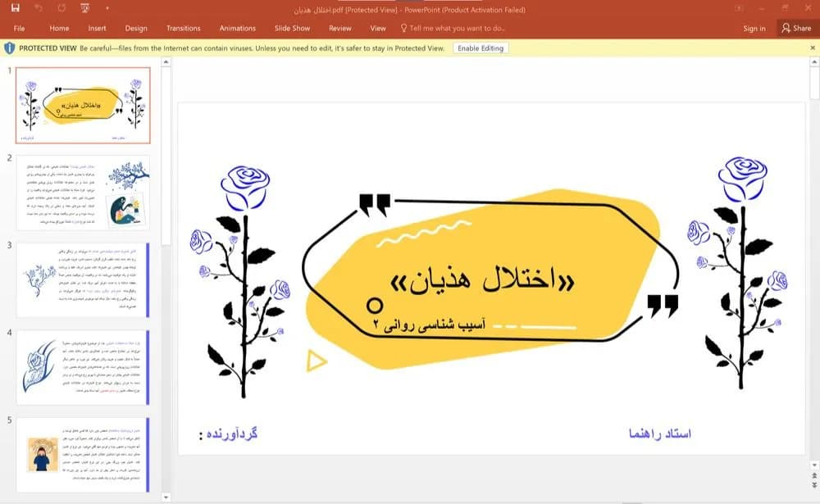Click the Share button
Image resolution: width=820 pixels, height=504 pixels.
pyautogui.click(x=796, y=28)
